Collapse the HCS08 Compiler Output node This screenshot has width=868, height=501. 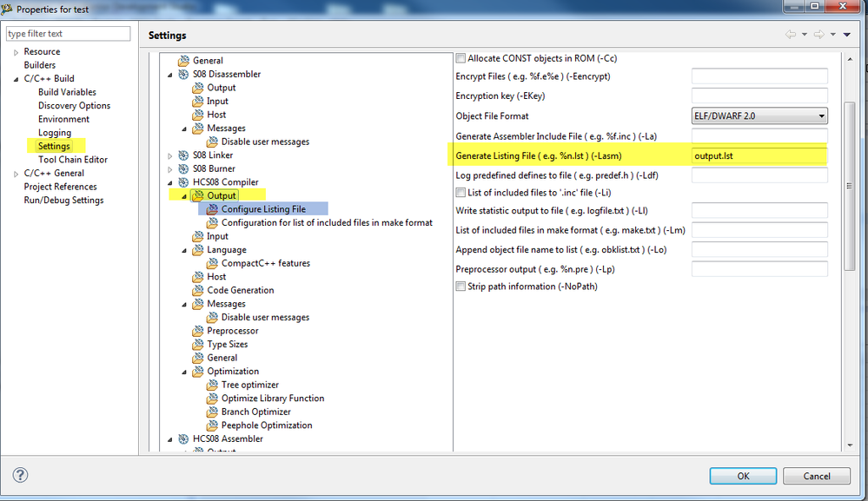pyautogui.click(x=184, y=196)
